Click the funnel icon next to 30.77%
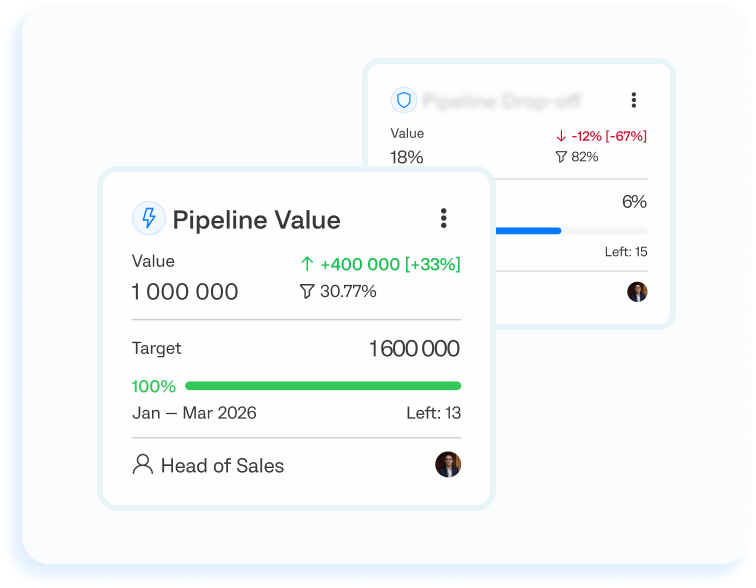The height and width of the screenshot is (588, 756). (307, 291)
